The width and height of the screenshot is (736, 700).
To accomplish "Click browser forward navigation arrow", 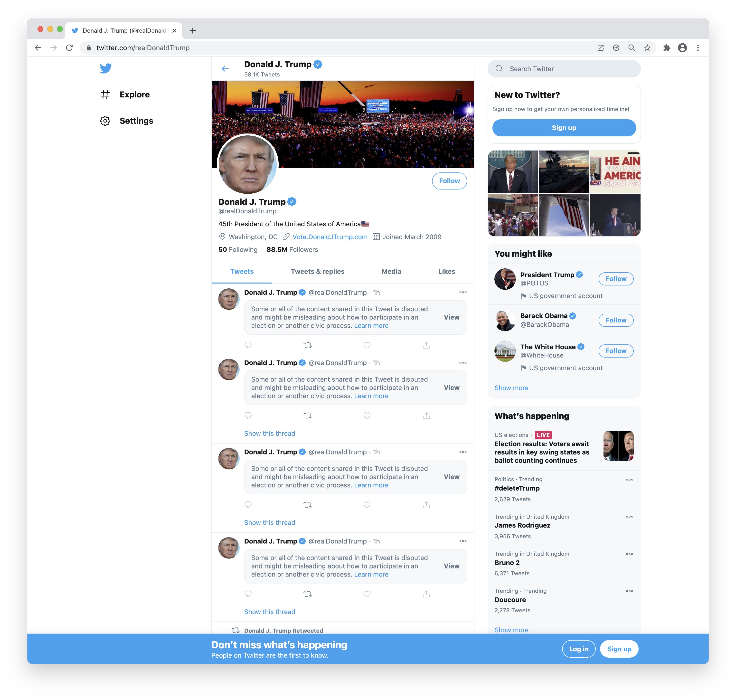I will [54, 48].
